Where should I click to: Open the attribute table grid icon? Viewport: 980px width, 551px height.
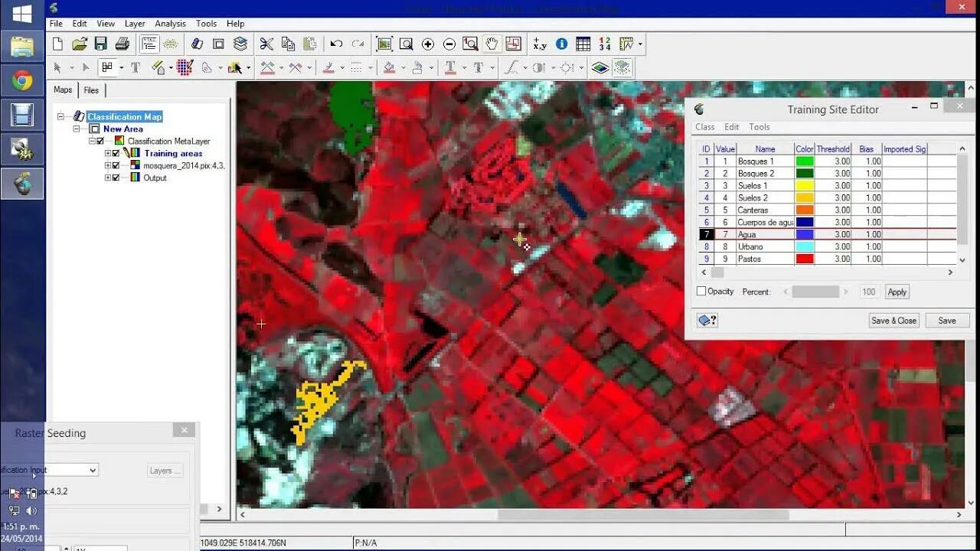[x=583, y=44]
